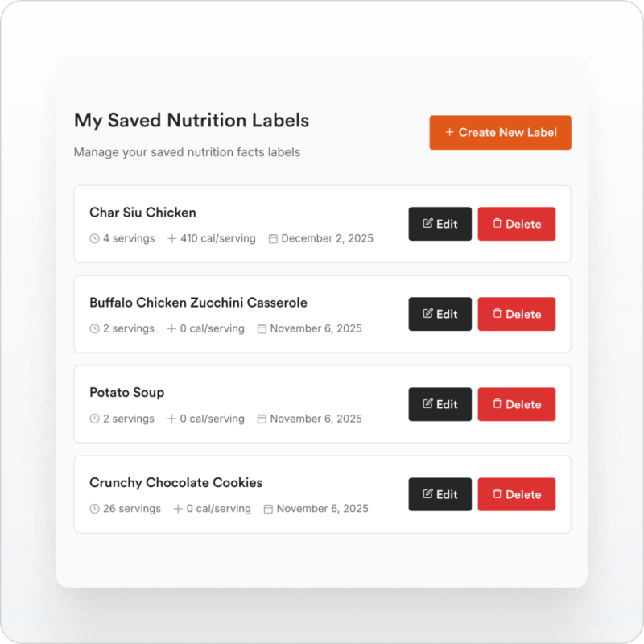Delete the Buffalo Chicken Zucchini Casserole label
This screenshot has width=644, height=644.
[516, 314]
